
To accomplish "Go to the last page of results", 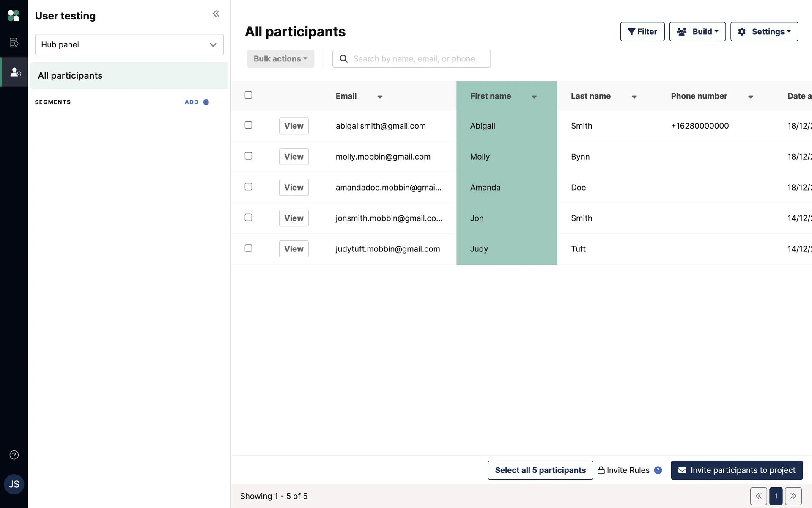I will pos(793,496).
